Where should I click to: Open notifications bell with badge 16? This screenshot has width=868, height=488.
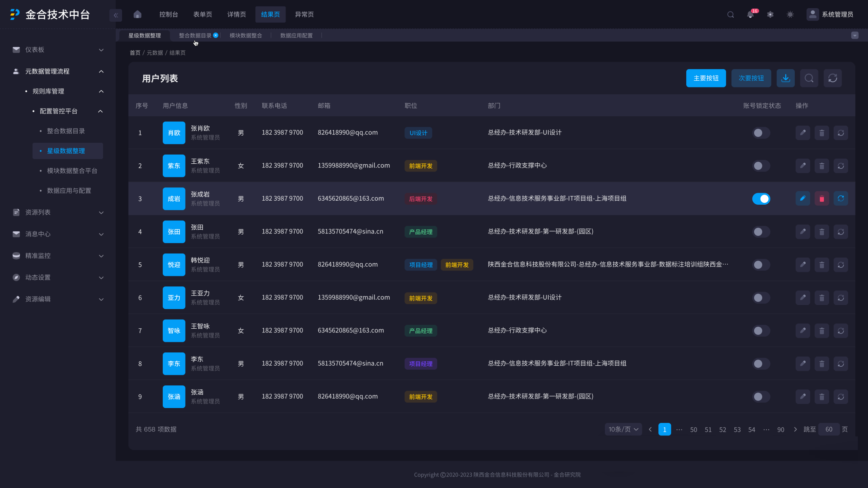click(750, 15)
